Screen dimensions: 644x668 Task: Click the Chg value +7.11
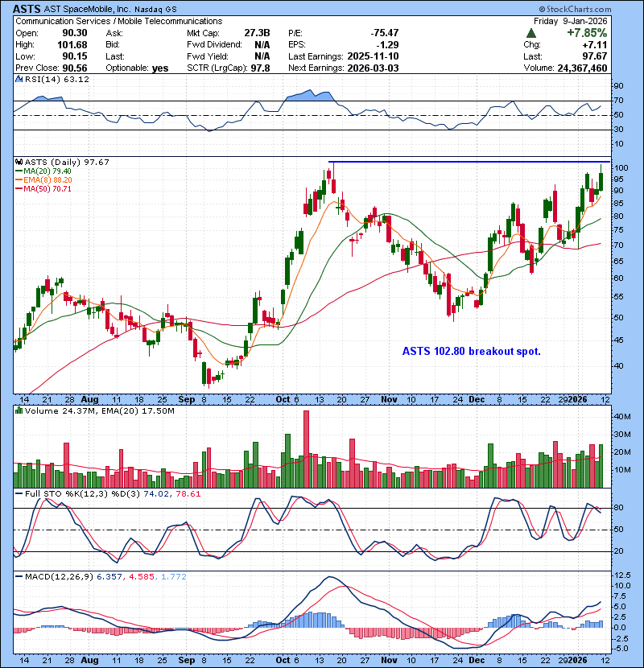595,45
